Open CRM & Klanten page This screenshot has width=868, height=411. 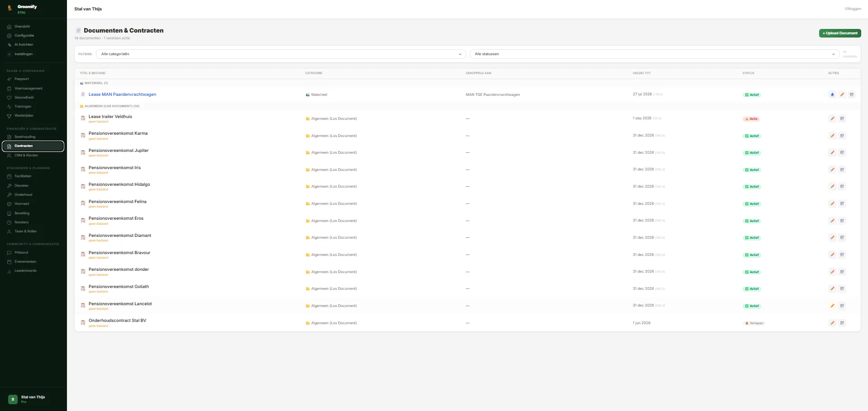pos(33,155)
